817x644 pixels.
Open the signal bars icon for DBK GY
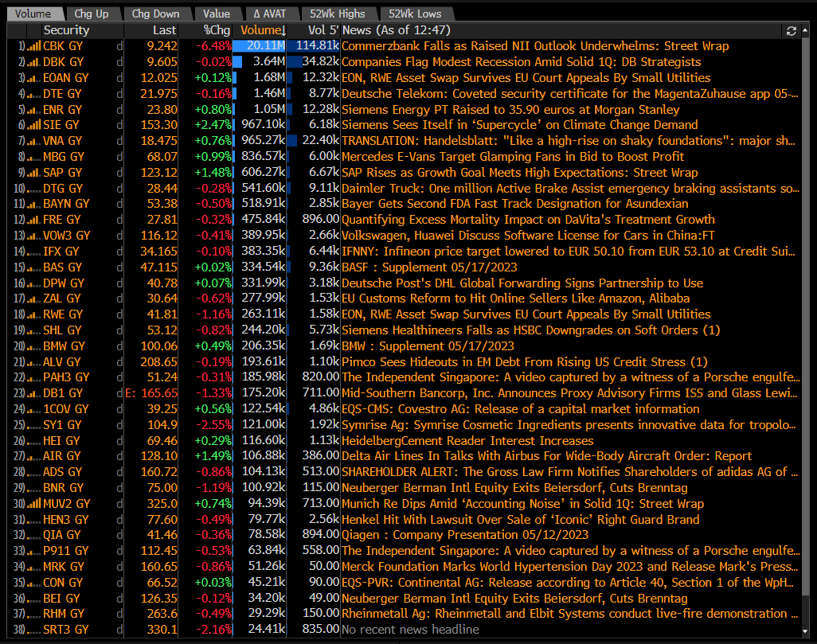(33, 62)
